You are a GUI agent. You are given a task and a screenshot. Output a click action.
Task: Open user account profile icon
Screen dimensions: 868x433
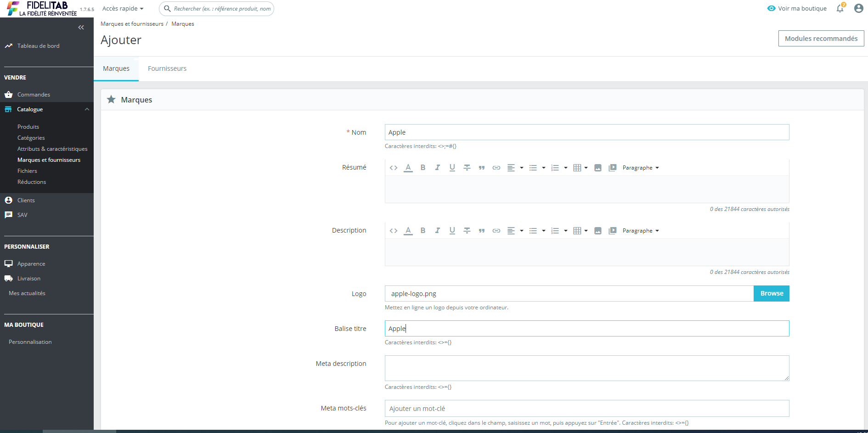[859, 8]
